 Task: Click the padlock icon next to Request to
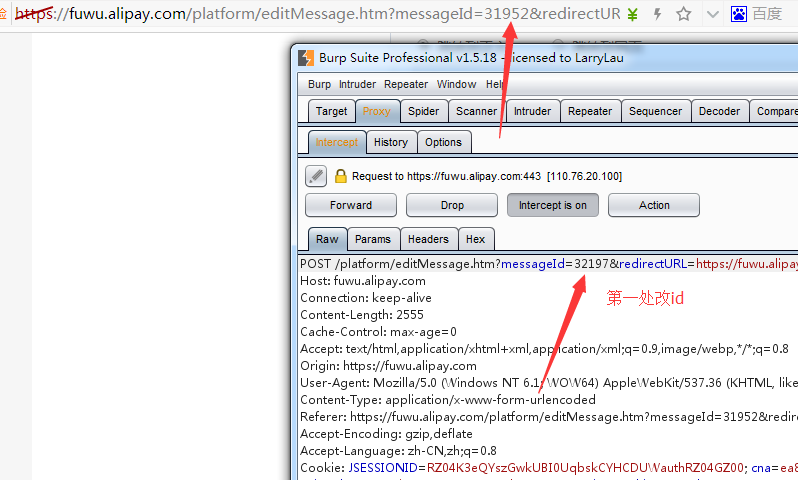pos(340,176)
